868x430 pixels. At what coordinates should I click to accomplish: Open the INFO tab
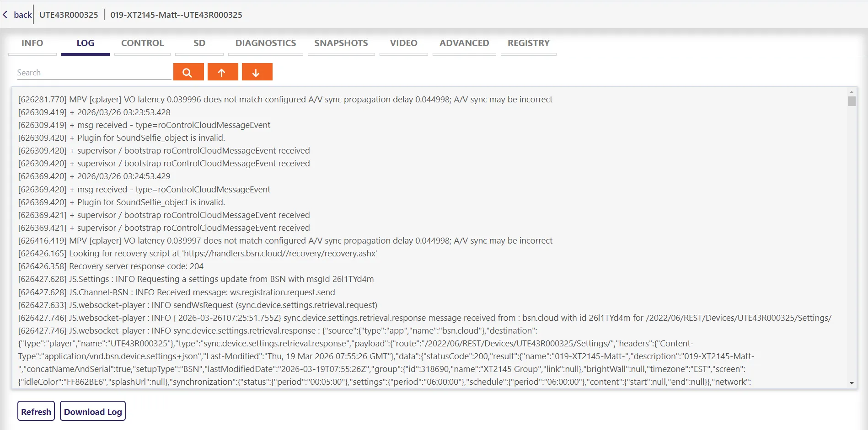click(32, 43)
